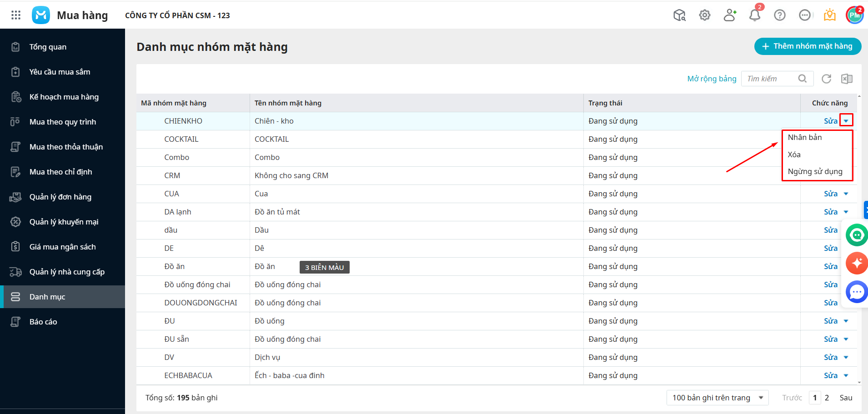The image size is (868, 414).
Task: Refresh the item group table
Action: [x=826, y=79]
